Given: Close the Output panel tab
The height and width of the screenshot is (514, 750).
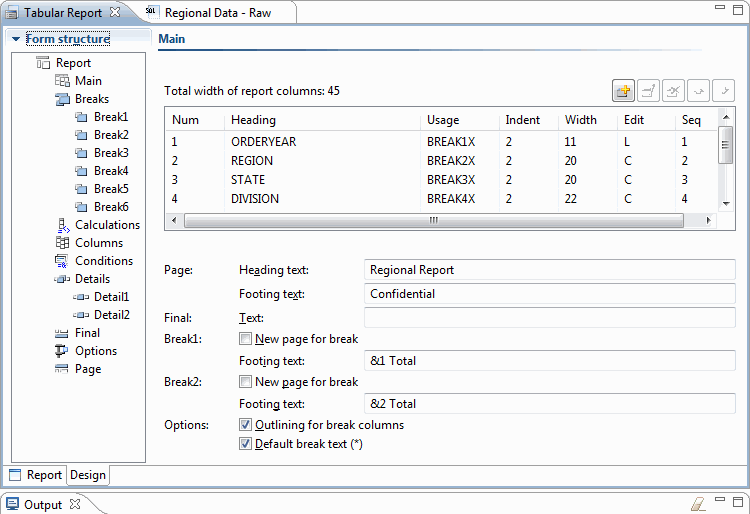Looking at the screenshot, I should 75,504.
